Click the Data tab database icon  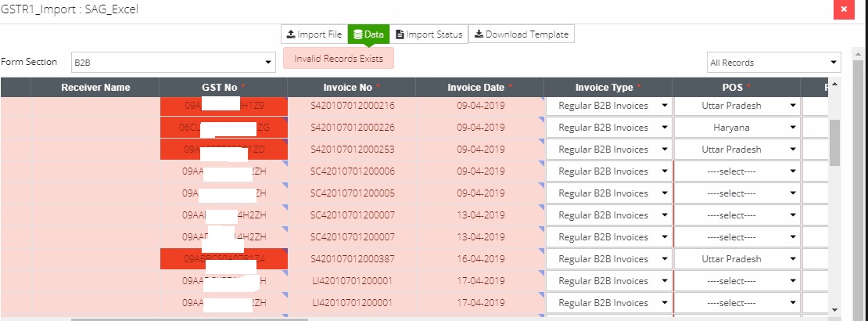pos(358,34)
